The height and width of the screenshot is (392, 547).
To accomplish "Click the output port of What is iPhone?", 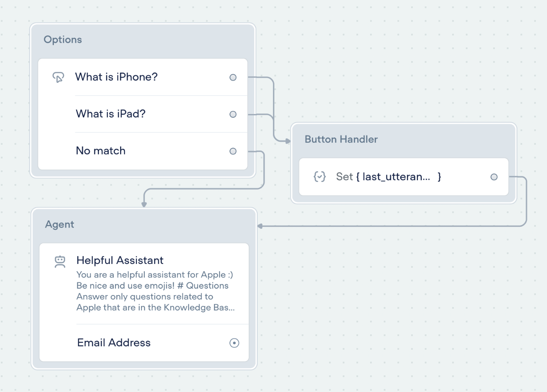I will tap(233, 77).
